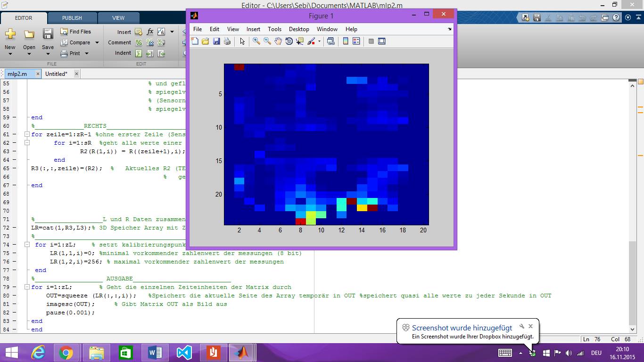Activate the Rotate 3D tool
The width and height of the screenshot is (644, 362).
[289, 41]
